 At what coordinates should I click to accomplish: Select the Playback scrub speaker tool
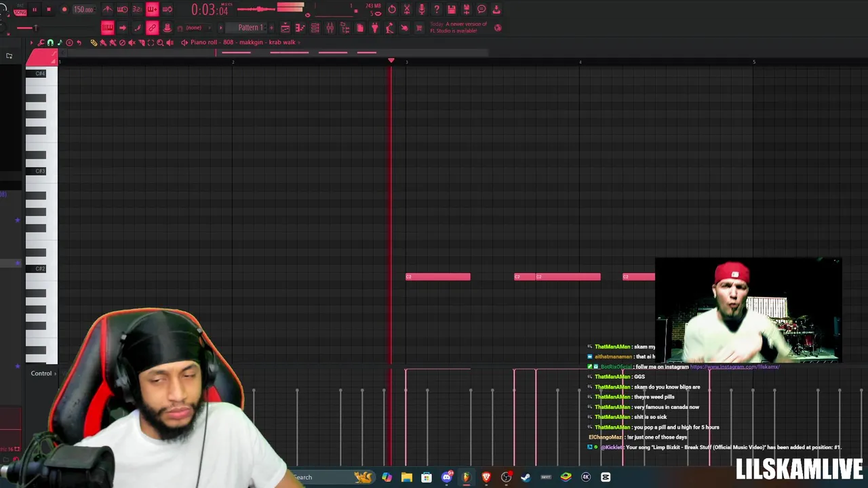170,43
